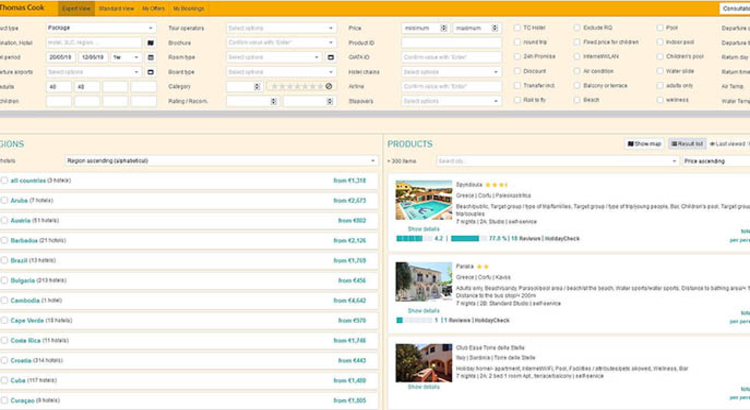
Task: Click the 77.8 % recommendation bar
Action: coord(469,238)
